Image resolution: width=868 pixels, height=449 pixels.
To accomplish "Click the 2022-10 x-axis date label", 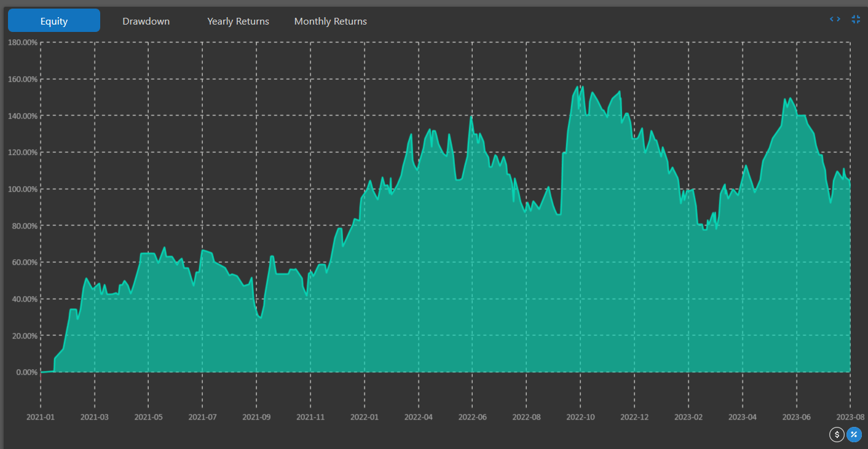I will tap(580, 417).
